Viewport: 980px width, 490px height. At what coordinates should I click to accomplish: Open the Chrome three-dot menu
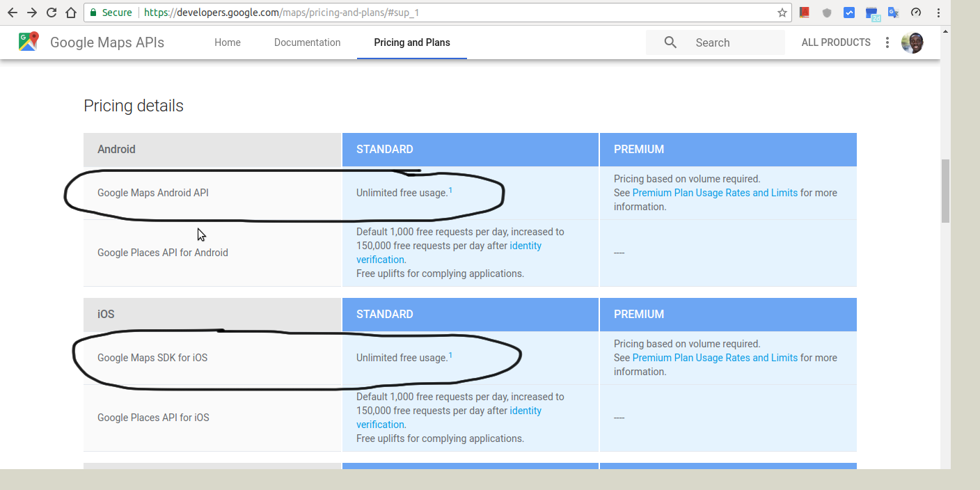pyautogui.click(x=938, y=13)
